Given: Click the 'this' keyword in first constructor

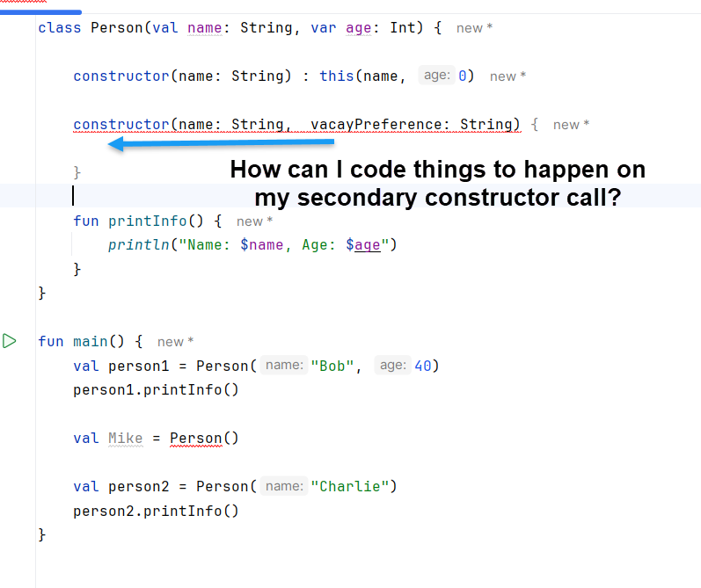Looking at the screenshot, I should click(337, 76).
